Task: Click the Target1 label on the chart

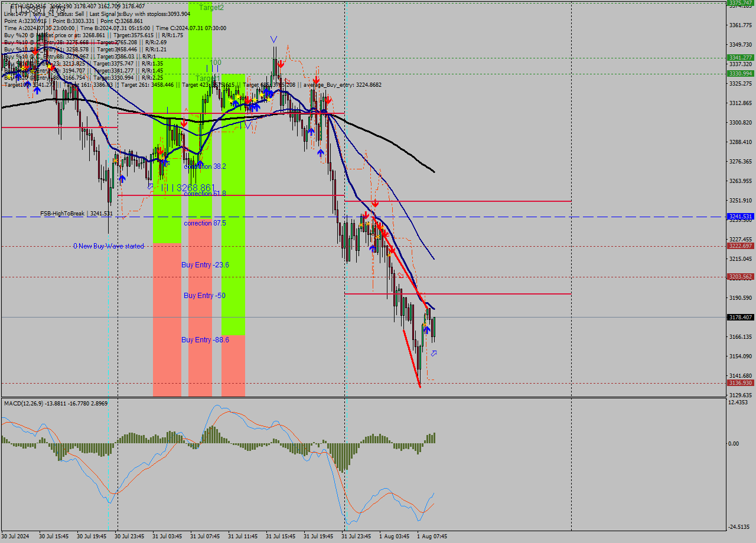Action: click(x=208, y=78)
